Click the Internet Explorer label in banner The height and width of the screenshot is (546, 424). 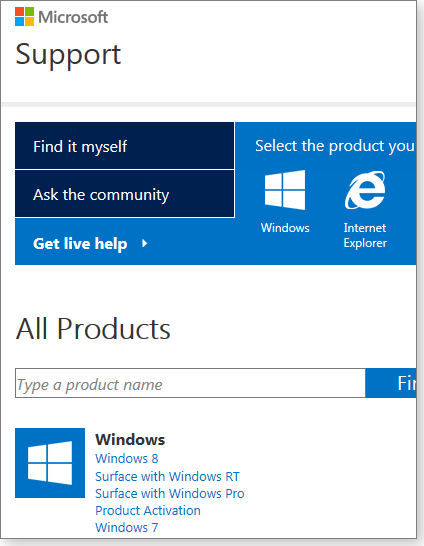click(365, 235)
